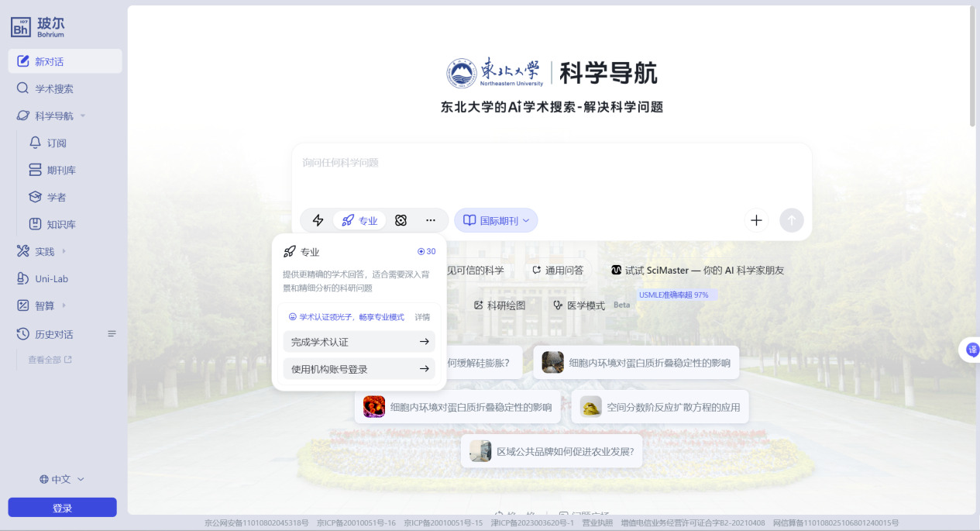
Task: Open the 国际期刊 source dropdown
Action: coord(496,220)
